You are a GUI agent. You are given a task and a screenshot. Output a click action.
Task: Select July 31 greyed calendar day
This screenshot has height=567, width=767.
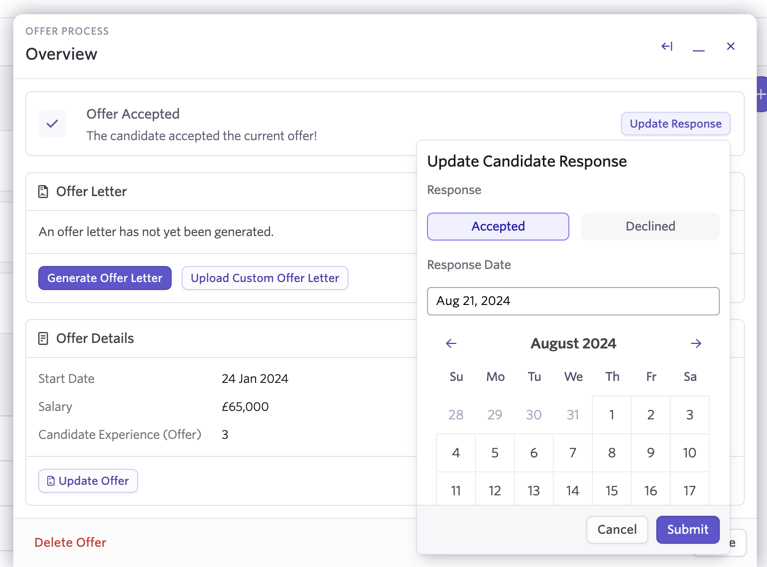pos(573,415)
